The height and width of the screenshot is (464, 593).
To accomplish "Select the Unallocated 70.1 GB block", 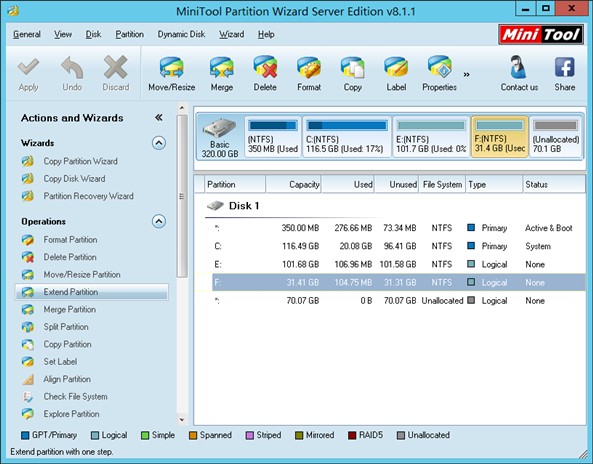I will [556, 137].
